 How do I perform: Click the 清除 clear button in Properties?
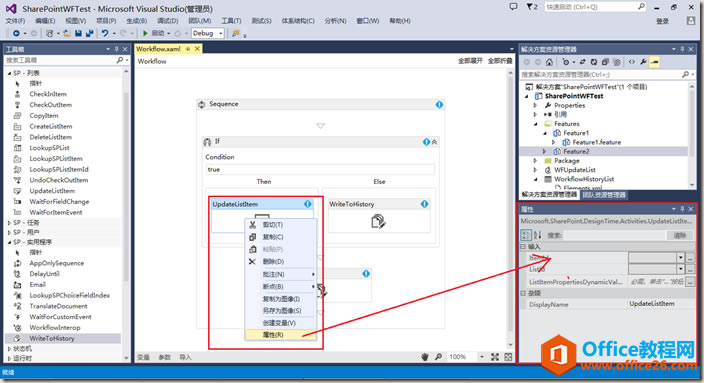tap(680, 235)
